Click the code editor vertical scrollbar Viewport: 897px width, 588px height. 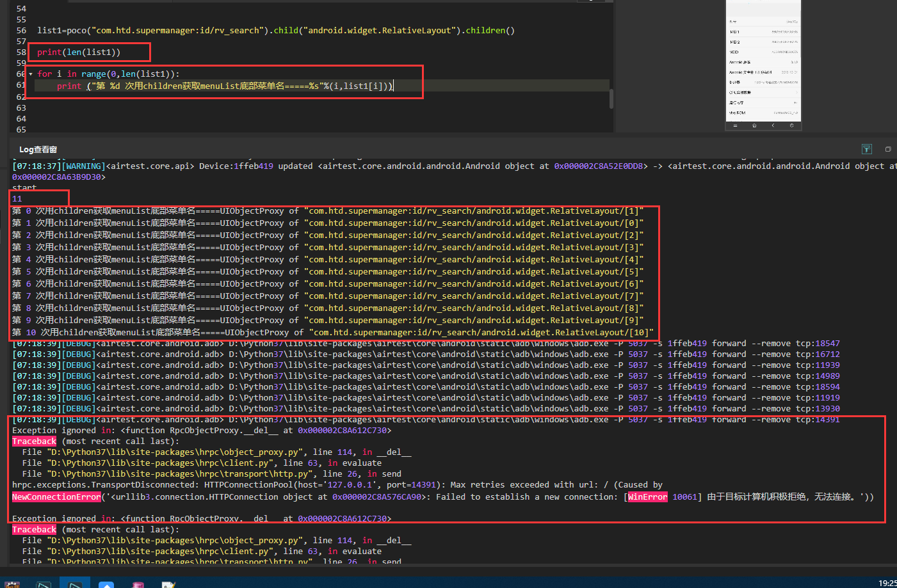point(611,99)
